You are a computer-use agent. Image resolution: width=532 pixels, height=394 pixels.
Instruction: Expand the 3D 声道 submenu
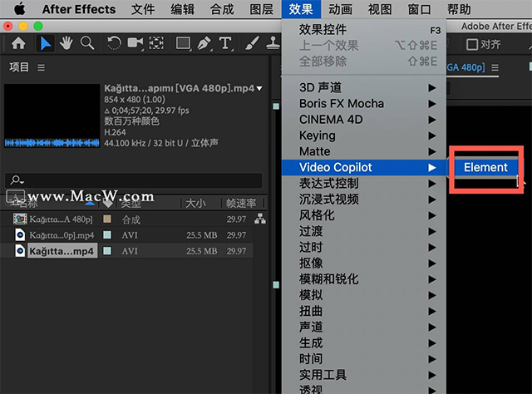tap(364, 87)
